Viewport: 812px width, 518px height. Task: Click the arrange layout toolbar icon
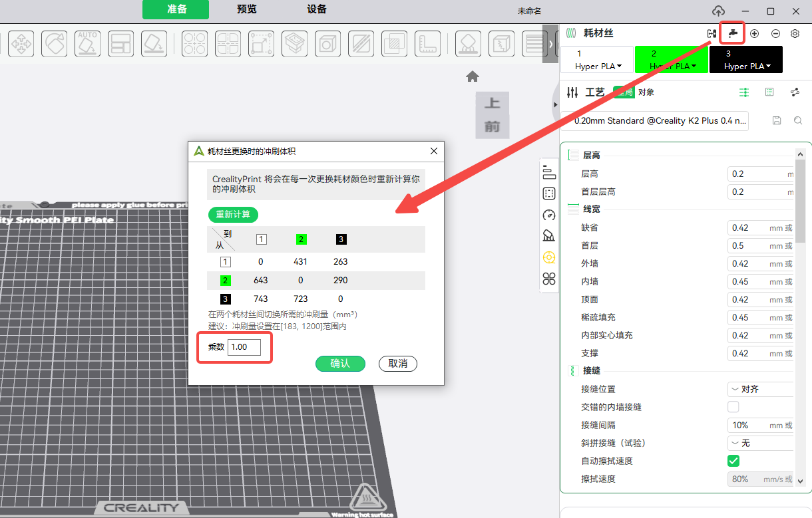[x=120, y=44]
